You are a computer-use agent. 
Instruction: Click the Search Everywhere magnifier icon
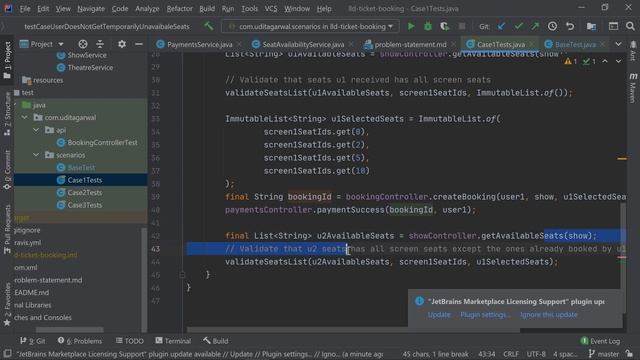[630, 27]
